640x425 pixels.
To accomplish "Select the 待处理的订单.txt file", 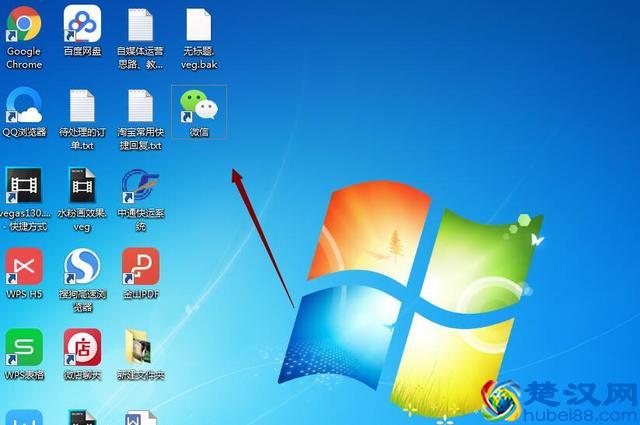I will point(82,106).
